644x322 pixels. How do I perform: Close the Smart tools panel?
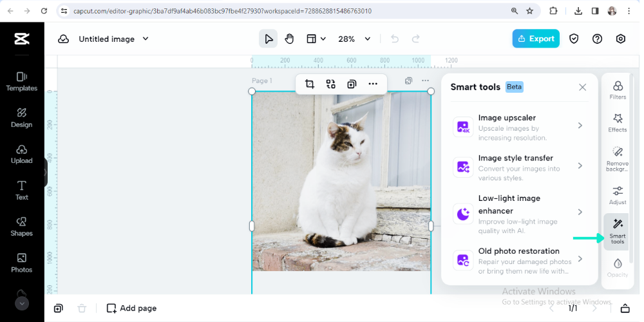tap(582, 87)
